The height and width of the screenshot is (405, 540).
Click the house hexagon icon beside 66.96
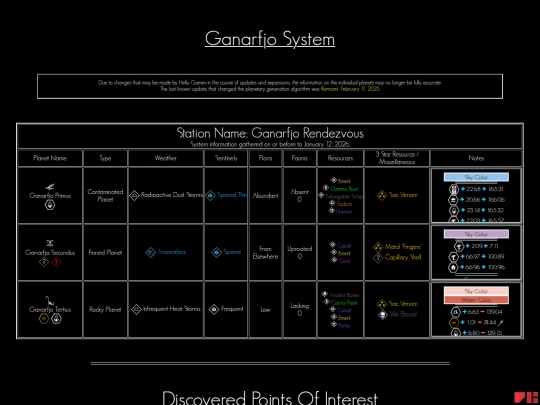[x=453, y=267]
